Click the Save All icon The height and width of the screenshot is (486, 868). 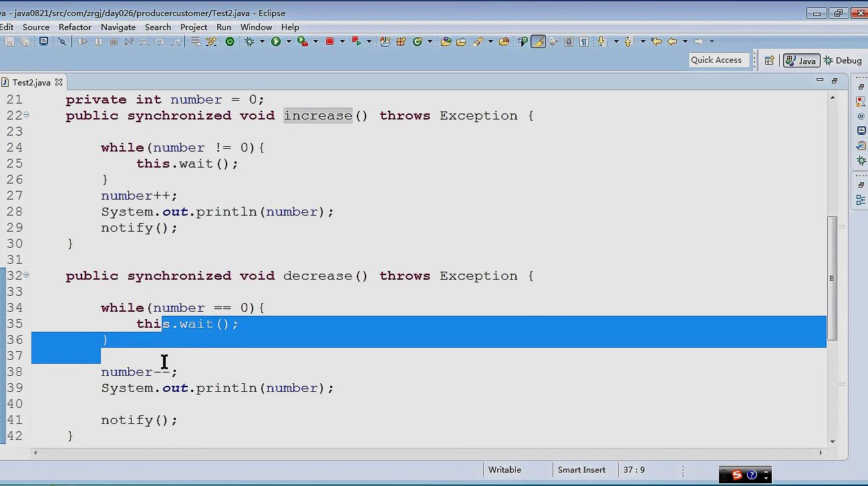point(25,41)
